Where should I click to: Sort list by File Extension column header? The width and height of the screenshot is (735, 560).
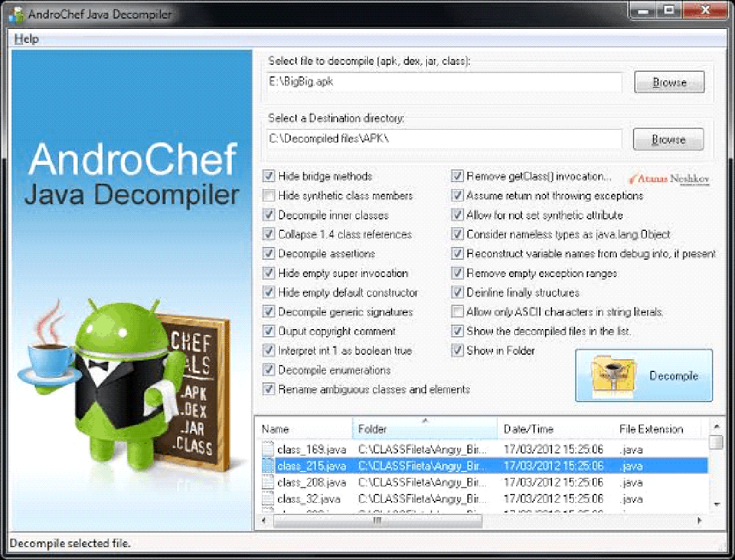[658, 429]
